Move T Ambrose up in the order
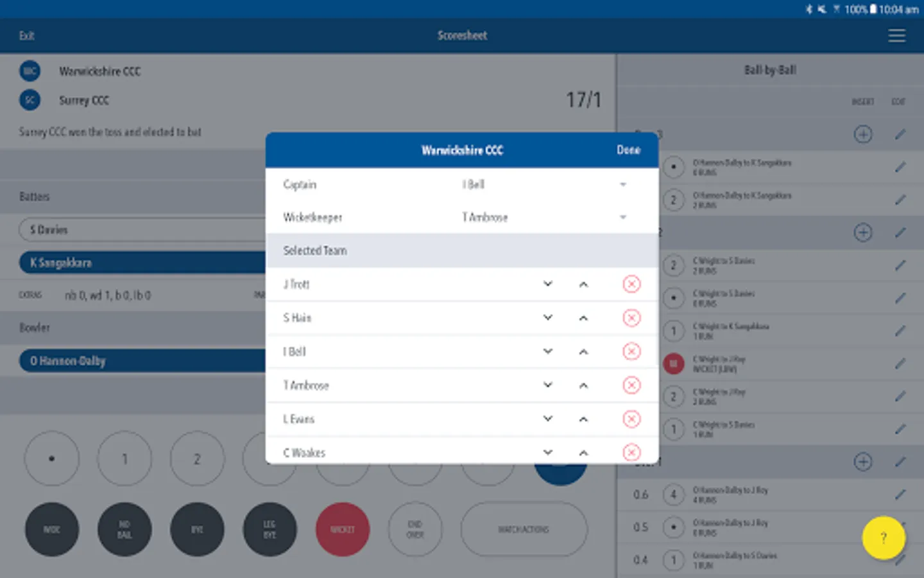The image size is (924, 578). 583,385
